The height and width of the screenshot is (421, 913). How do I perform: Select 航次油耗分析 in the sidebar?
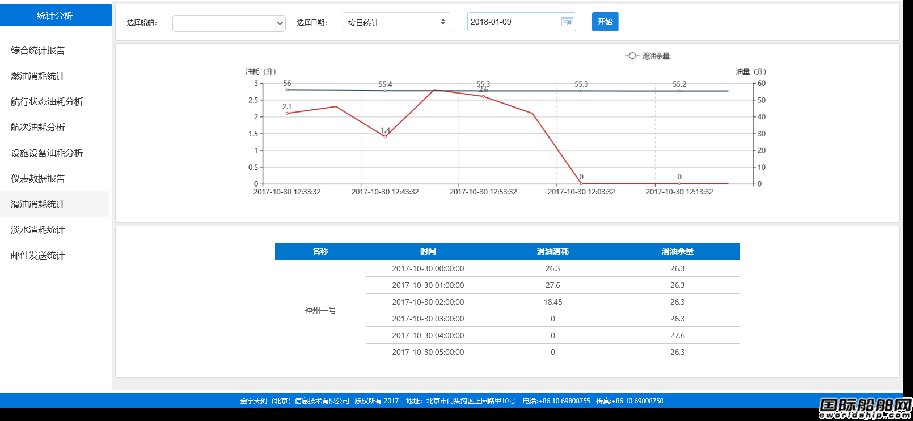tap(38, 127)
